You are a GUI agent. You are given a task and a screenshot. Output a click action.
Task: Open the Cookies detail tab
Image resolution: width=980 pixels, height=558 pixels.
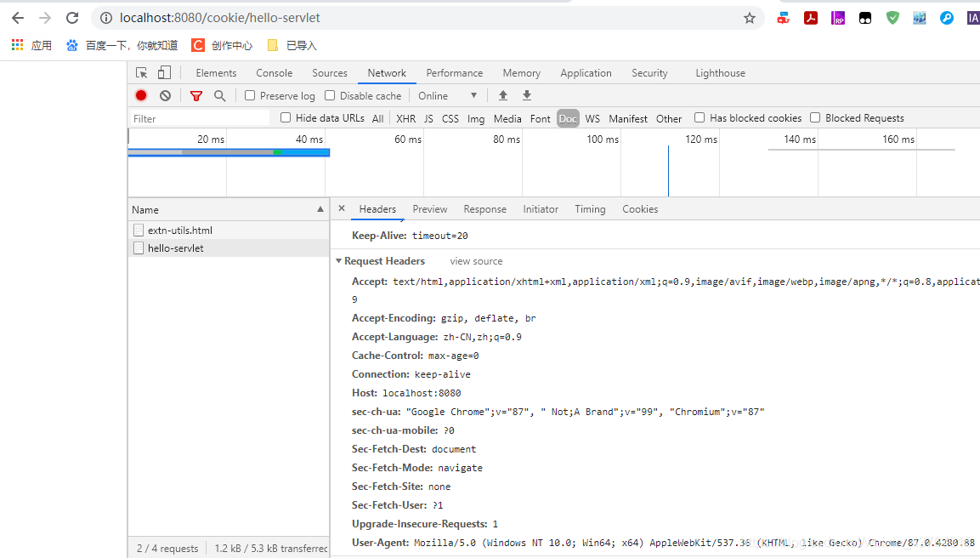pyautogui.click(x=640, y=209)
